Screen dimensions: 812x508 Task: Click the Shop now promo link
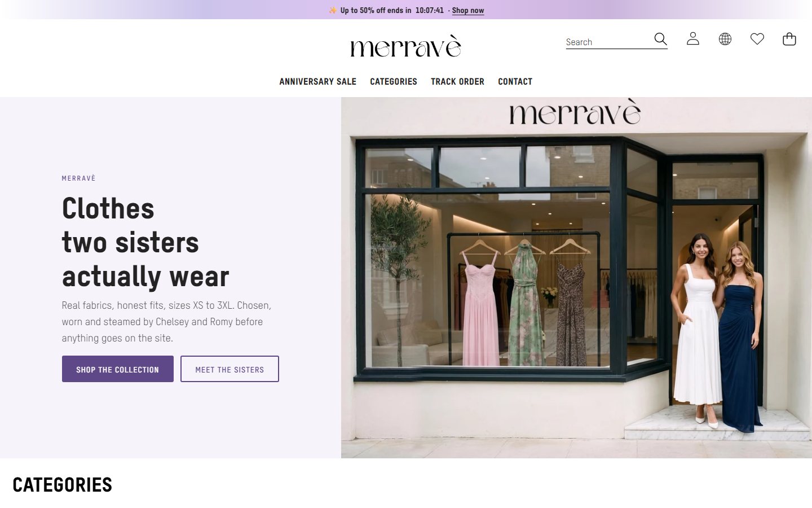[468, 10]
